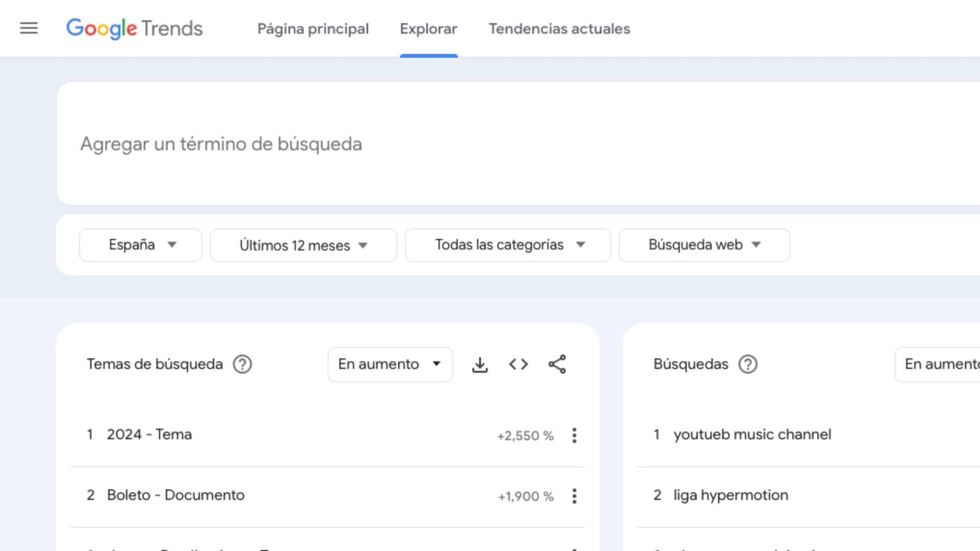
Task: Open the hamburger main menu
Action: tap(29, 29)
